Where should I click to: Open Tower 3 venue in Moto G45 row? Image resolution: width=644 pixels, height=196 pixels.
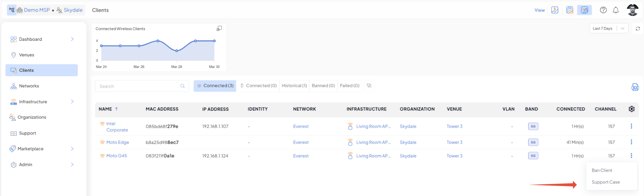[454, 156]
